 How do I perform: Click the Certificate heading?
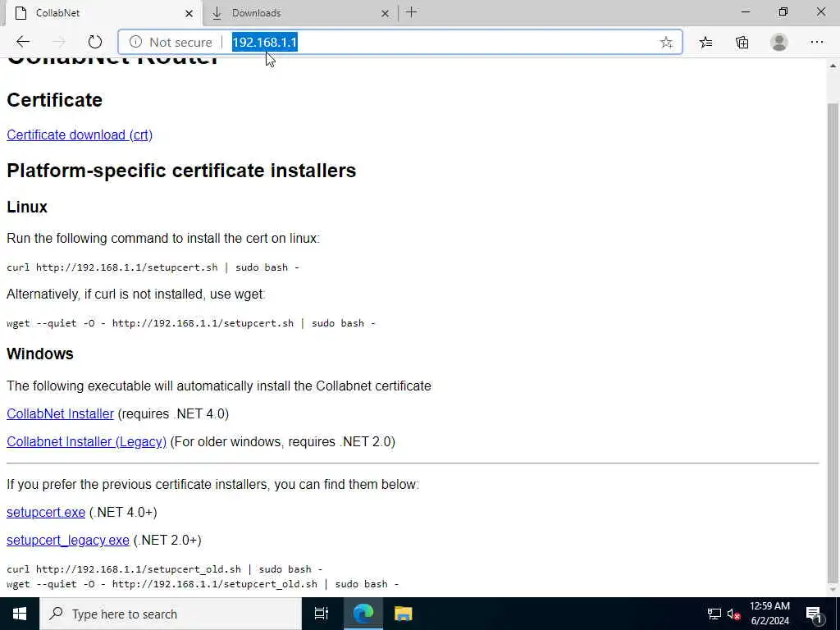pyautogui.click(x=54, y=100)
